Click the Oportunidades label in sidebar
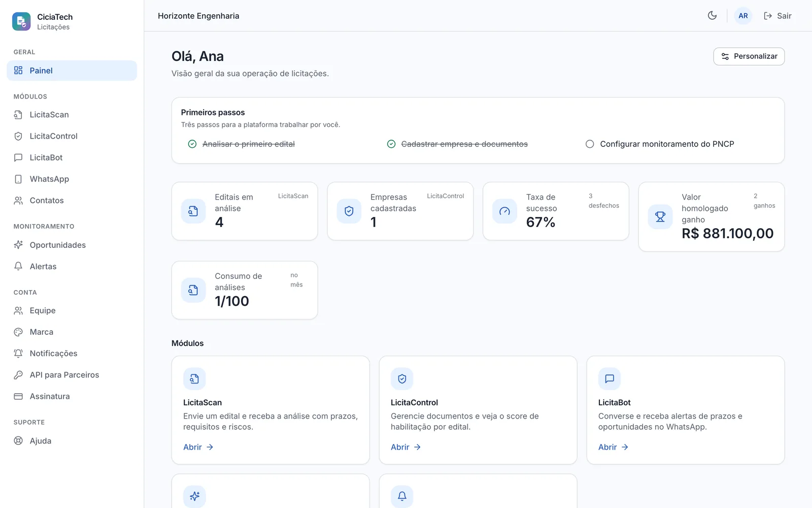Viewport: 812px width, 508px height. click(x=58, y=245)
